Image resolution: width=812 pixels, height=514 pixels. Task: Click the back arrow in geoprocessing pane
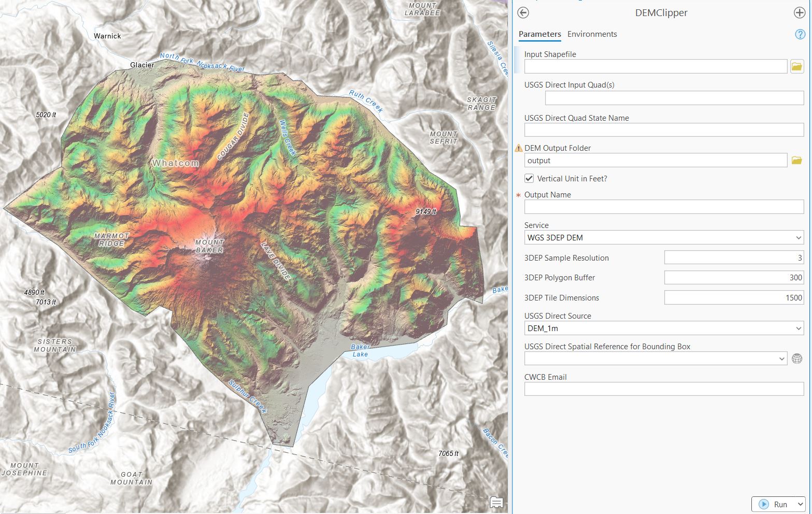[x=523, y=13]
